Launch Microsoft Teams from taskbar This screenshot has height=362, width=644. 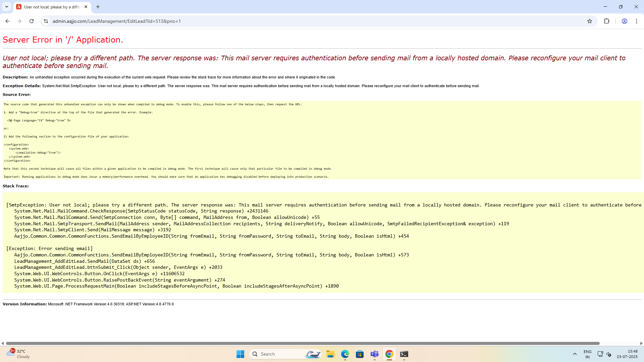(x=375, y=354)
